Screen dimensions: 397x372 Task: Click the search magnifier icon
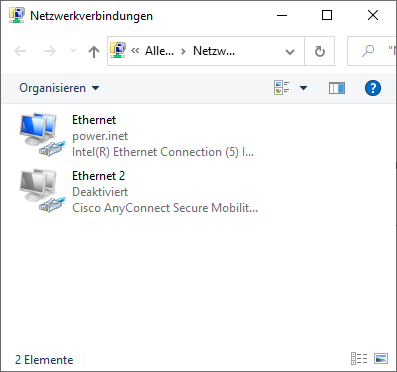coord(368,51)
